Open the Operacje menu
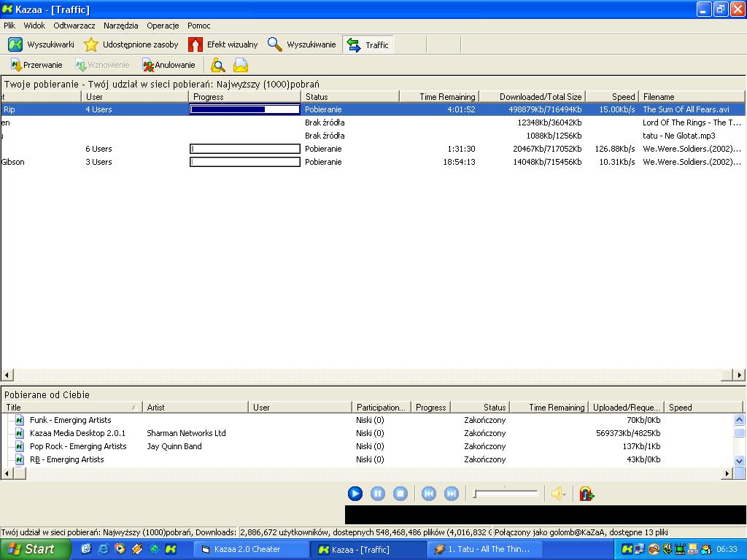747x560 pixels. coord(163,26)
